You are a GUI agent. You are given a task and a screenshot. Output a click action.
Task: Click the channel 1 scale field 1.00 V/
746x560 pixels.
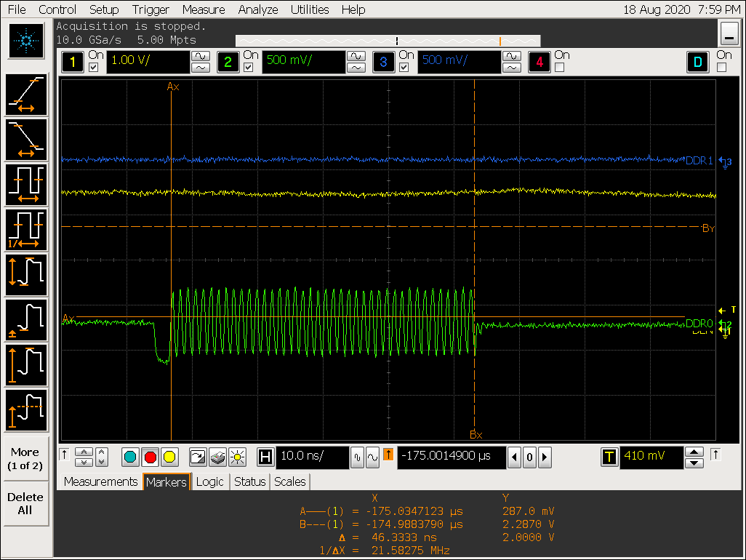(148, 62)
